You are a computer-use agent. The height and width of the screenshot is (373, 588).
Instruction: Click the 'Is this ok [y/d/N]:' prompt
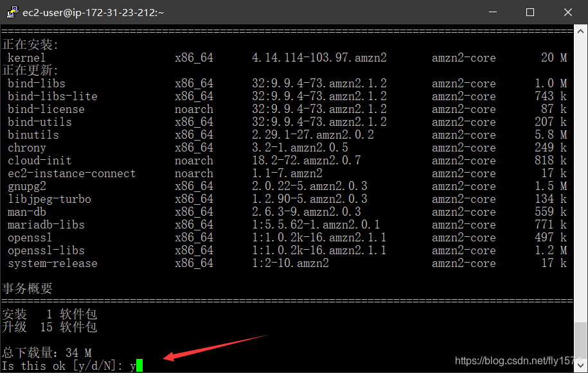pyautogui.click(x=62, y=366)
